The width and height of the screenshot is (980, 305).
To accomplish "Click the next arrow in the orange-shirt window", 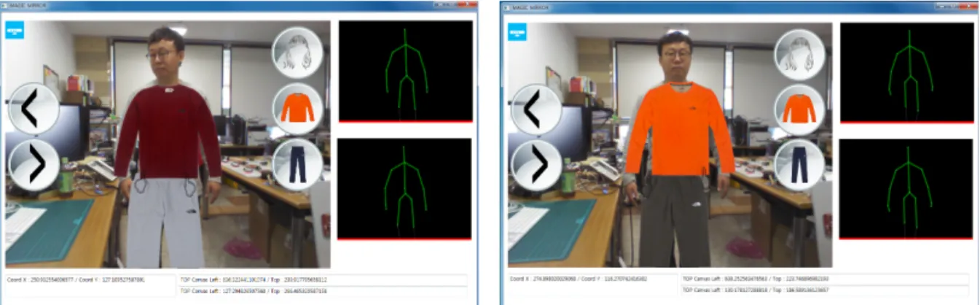I will click(x=536, y=166).
